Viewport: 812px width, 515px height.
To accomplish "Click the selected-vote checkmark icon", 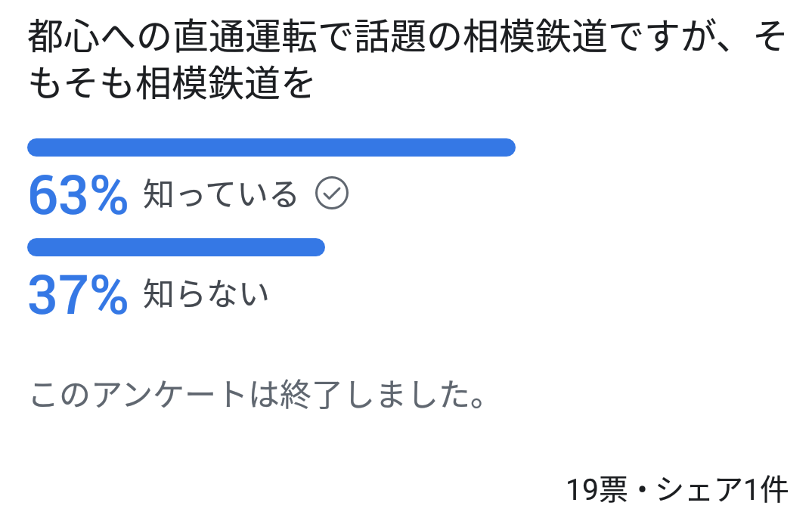I will (332, 193).
